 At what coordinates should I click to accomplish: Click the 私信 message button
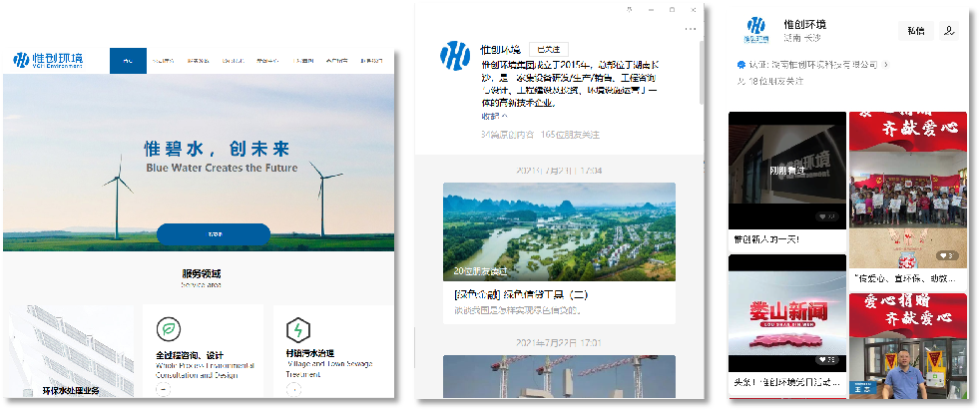click(915, 31)
